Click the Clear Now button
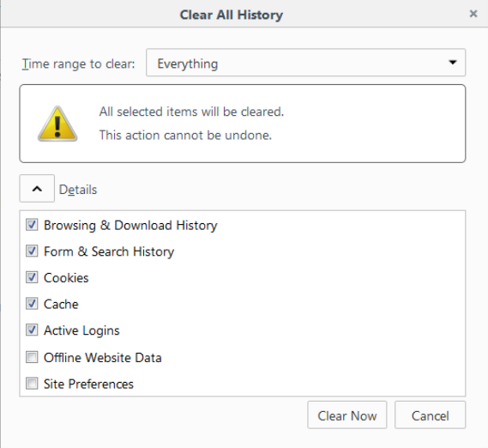The image size is (488, 448). tap(347, 415)
